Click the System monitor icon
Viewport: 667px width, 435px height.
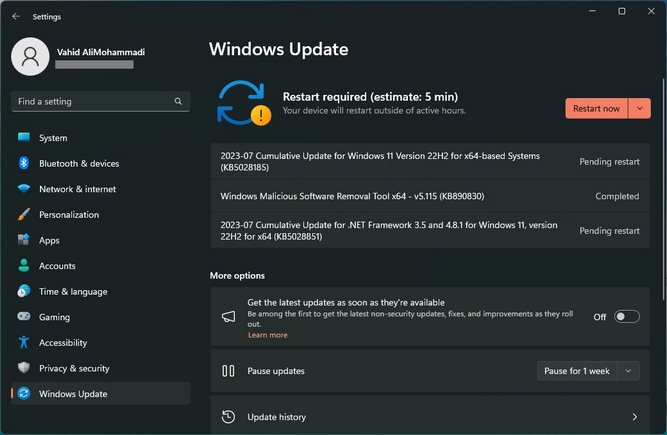click(x=24, y=137)
